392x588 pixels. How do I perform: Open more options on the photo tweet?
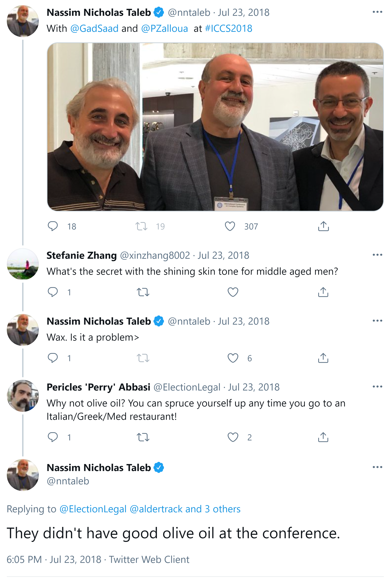pos(377,12)
